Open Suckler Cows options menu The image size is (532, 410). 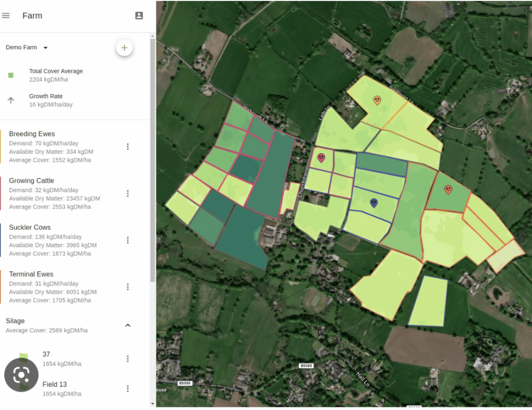pos(128,240)
